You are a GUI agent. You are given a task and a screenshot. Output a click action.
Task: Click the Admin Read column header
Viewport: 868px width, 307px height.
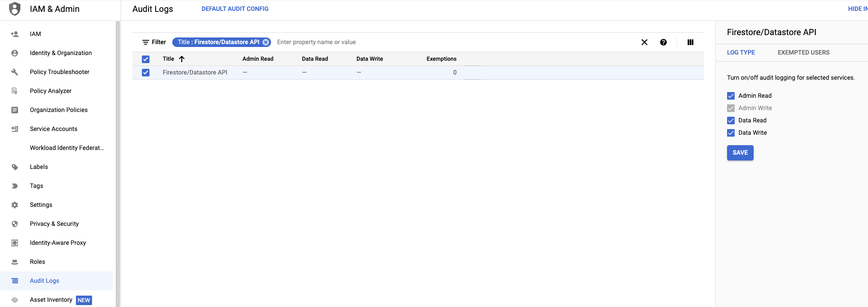click(x=258, y=59)
